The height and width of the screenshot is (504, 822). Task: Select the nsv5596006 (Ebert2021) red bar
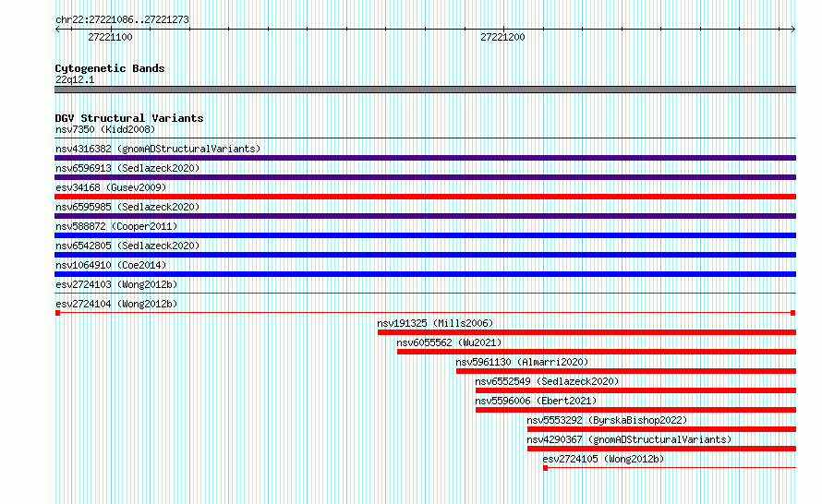pos(636,410)
